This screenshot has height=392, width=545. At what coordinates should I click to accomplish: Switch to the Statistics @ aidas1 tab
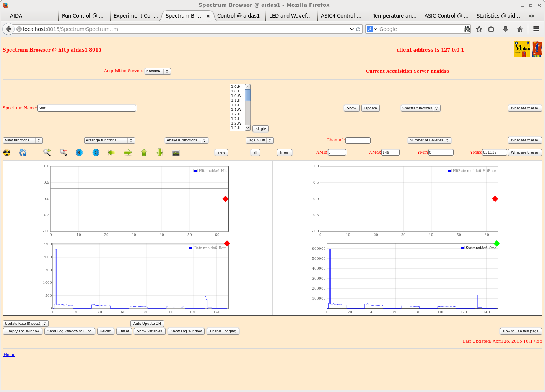tap(498, 16)
